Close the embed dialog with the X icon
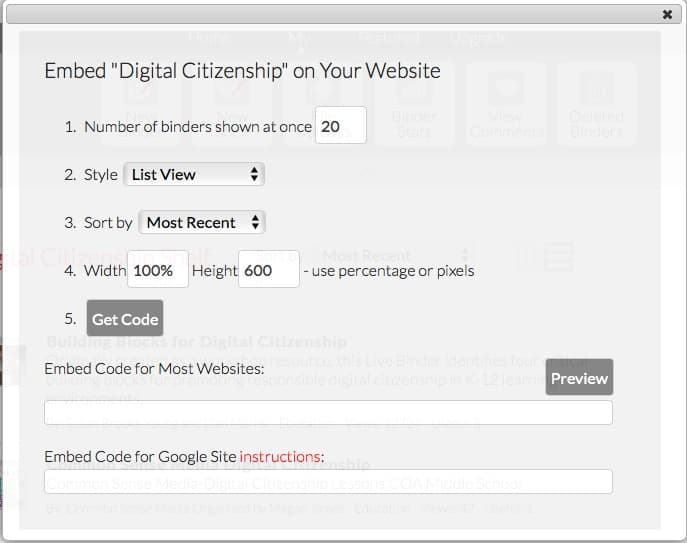 click(667, 14)
